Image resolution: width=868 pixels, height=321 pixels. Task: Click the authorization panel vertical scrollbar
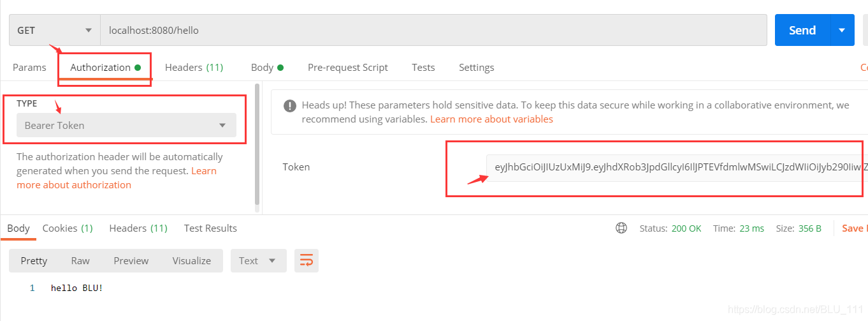pos(257,144)
